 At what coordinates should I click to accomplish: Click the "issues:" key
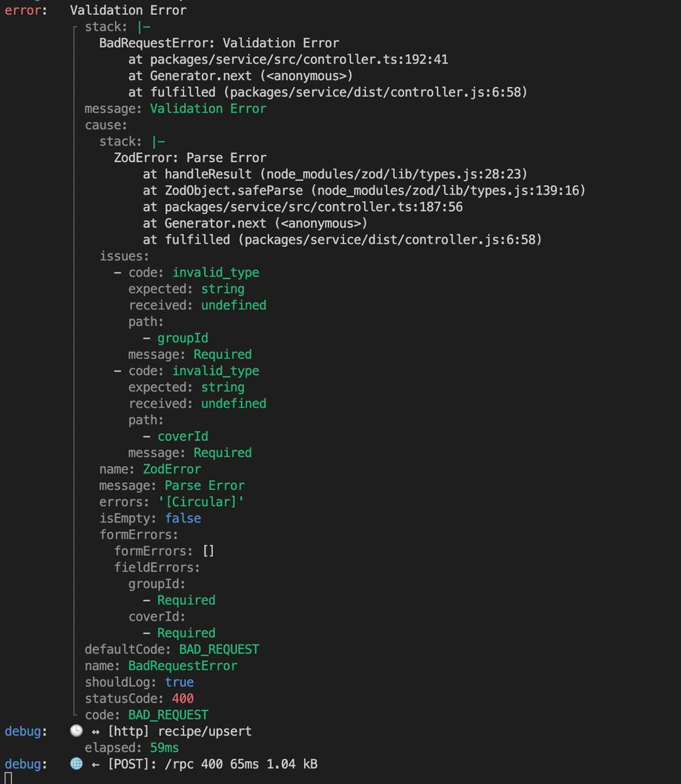124,256
